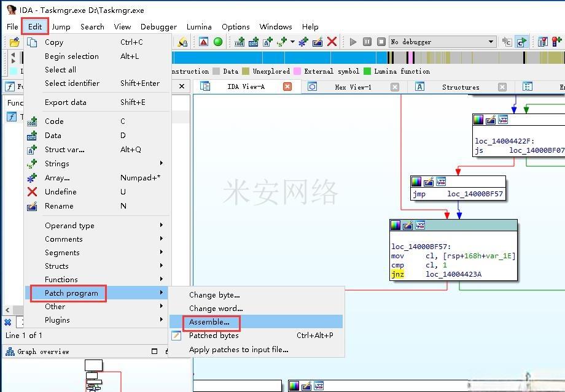The height and width of the screenshot is (392, 565).
Task: Click the navigation band overview bar
Action: (x=368, y=58)
